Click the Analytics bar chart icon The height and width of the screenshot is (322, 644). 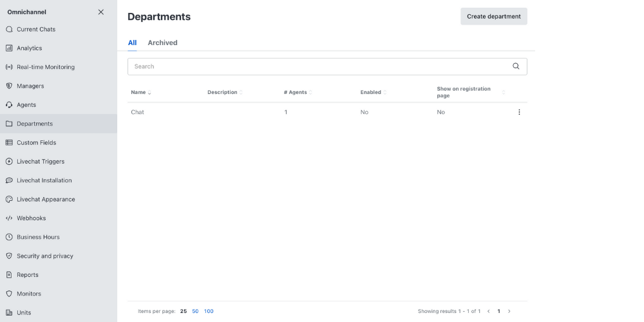[9, 48]
